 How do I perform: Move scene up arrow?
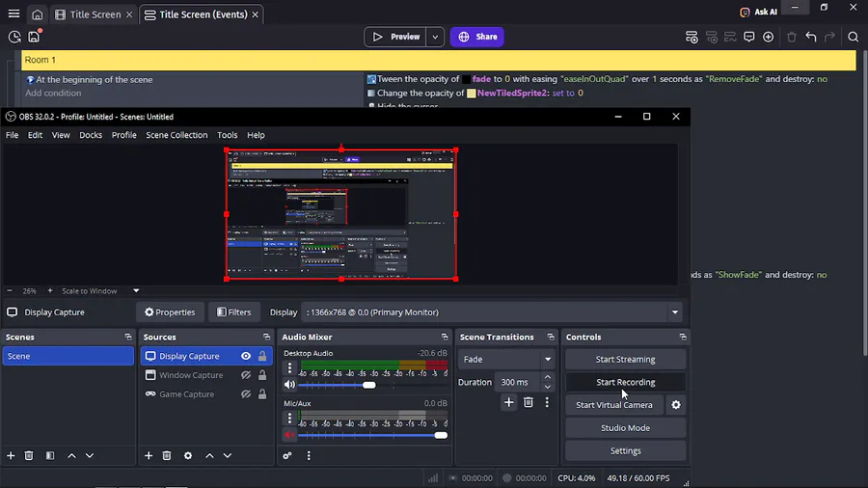click(71, 455)
